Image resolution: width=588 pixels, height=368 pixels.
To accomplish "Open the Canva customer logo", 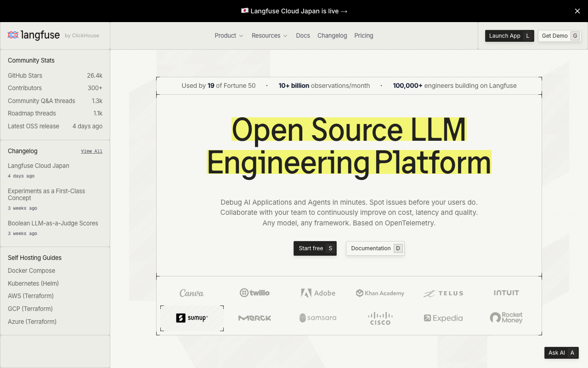I will [x=192, y=293].
